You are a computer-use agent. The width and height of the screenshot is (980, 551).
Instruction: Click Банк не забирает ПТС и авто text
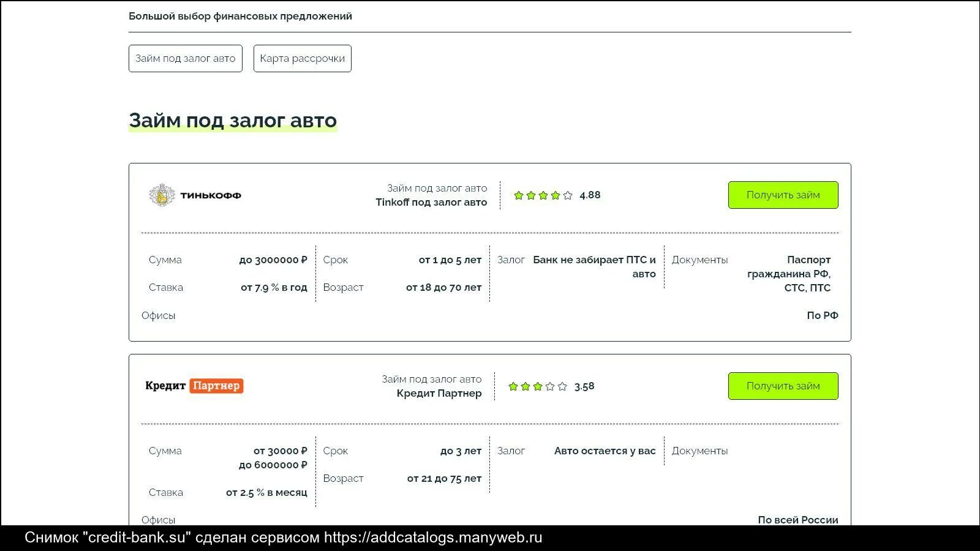tap(594, 267)
